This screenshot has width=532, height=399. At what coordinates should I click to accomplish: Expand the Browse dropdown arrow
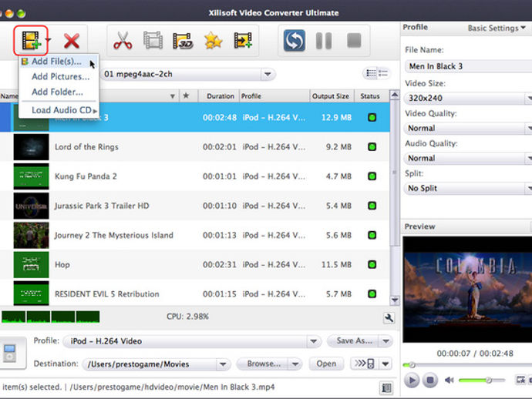pyautogui.click(x=295, y=364)
